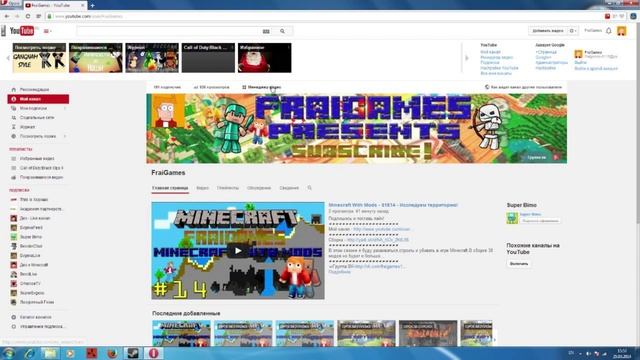The image size is (640, 360).
Task: Click the Включить button under similar channels
Action: point(519,264)
